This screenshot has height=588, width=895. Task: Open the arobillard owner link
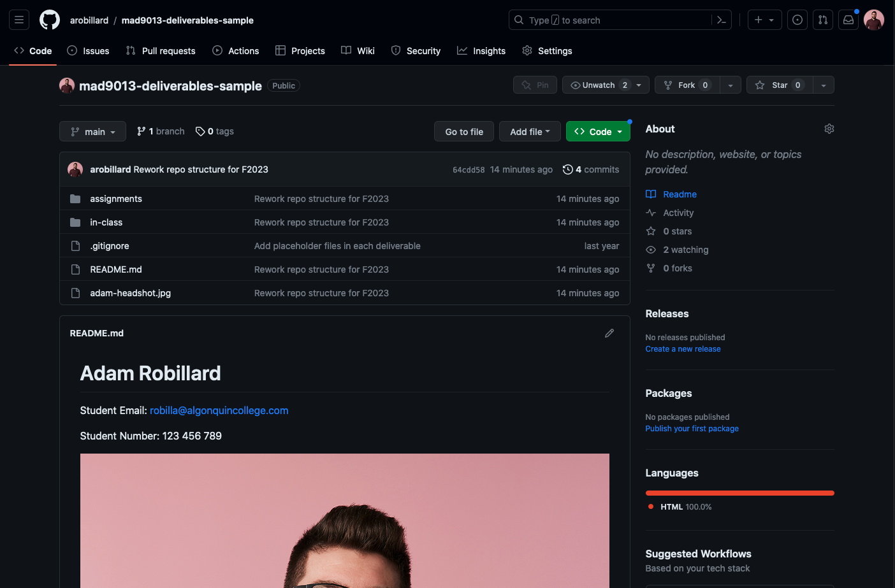(89, 20)
